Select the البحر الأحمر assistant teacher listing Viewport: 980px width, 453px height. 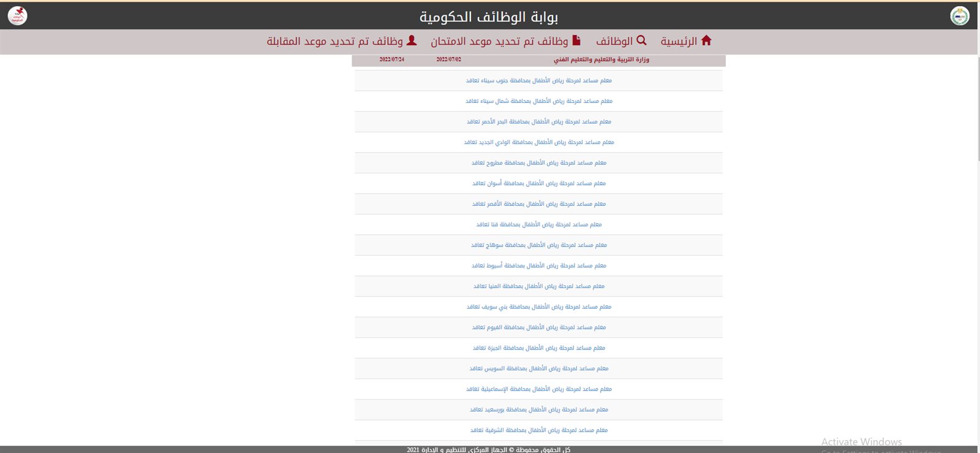[x=538, y=122]
